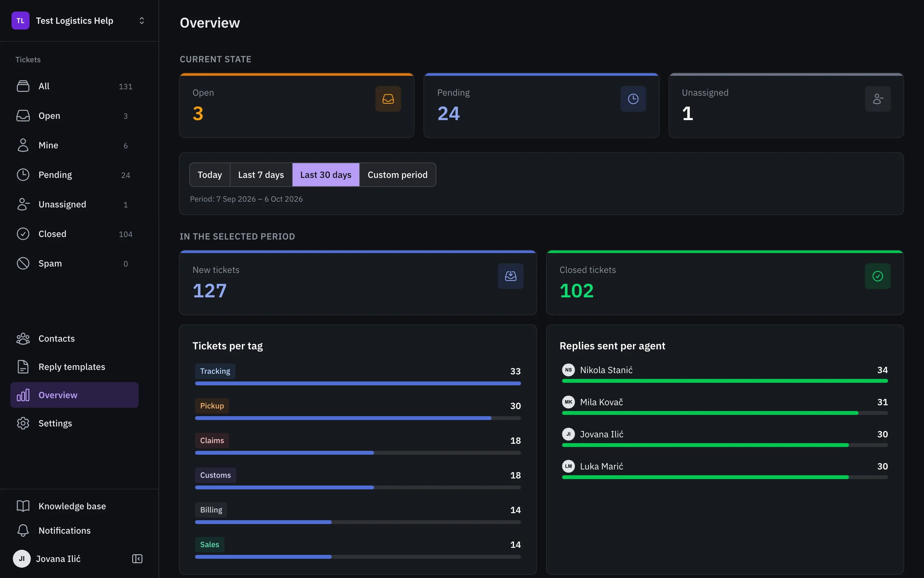Image resolution: width=924 pixels, height=578 pixels.
Task: Click the Luka Marić agent name
Action: (x=601, y=466)
